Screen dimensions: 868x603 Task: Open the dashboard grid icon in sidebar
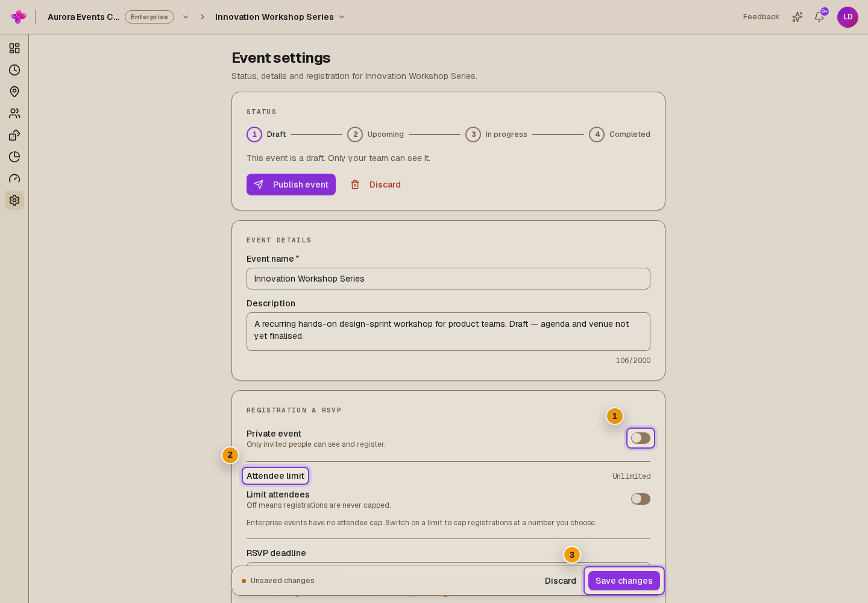tap(14, 48)
